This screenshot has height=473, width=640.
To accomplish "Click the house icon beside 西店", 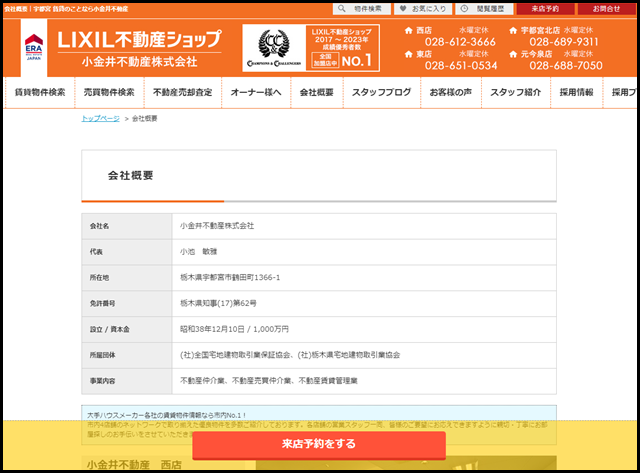I will [x=409, y=31].
